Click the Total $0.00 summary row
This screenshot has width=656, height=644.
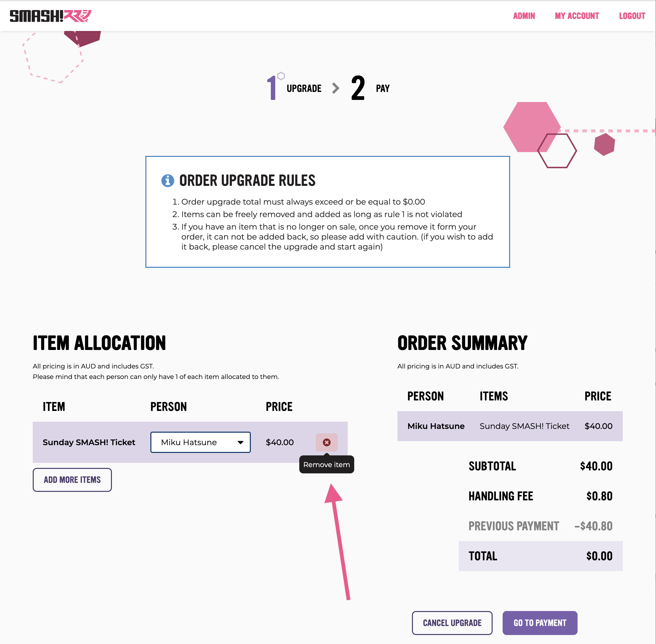pyautogui.click(x=540, y=556)
